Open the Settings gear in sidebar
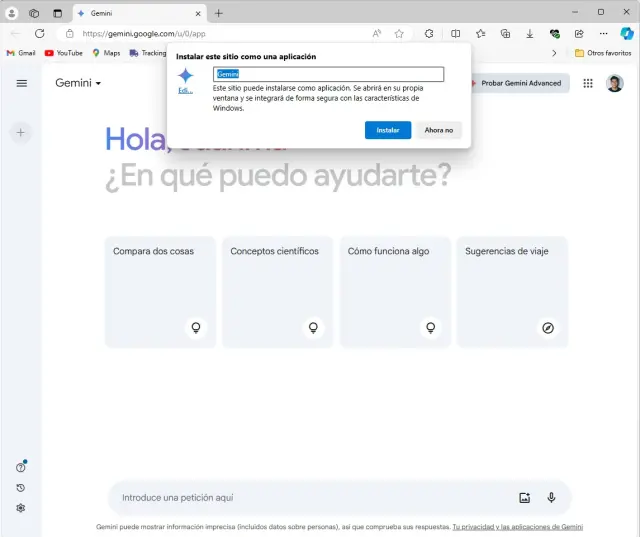The width and height of the screenshot is (640, 537). point(21,508)
